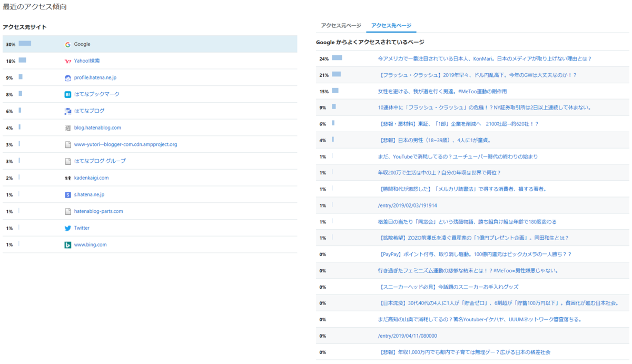This screenshot has height=364, width=632.
Task: Switch to the アクセス元ページ tab
Action: pyautogui.click(x=341, y=25)
